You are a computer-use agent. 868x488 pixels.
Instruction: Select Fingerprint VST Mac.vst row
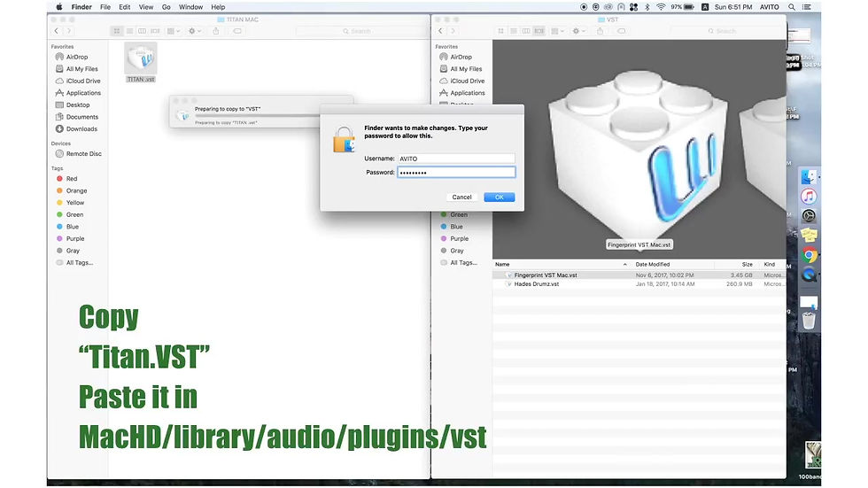(639, 275)
